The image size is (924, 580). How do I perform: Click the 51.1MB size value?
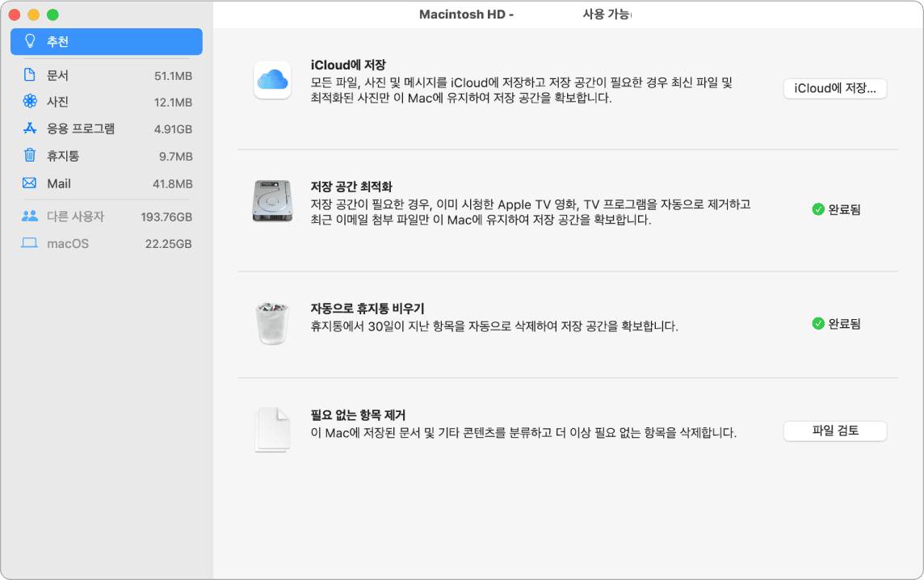(x=173, y=76)
